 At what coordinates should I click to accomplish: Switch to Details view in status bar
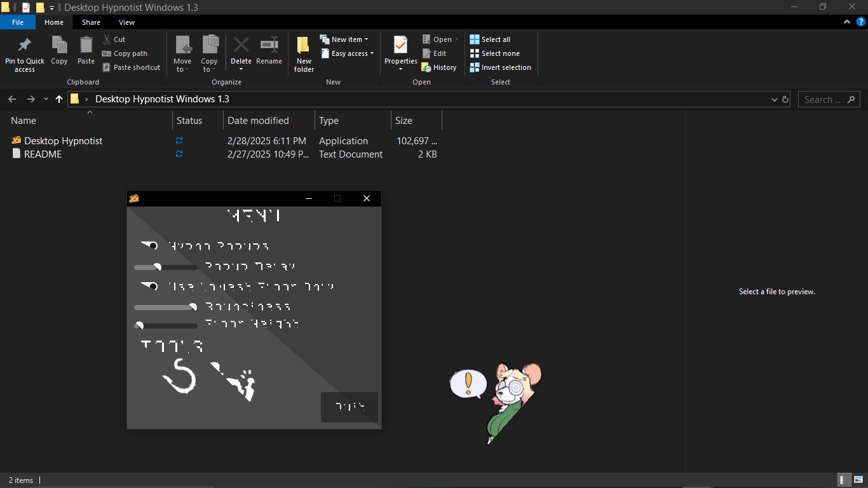pyautogui.click(x=844, y=480)
